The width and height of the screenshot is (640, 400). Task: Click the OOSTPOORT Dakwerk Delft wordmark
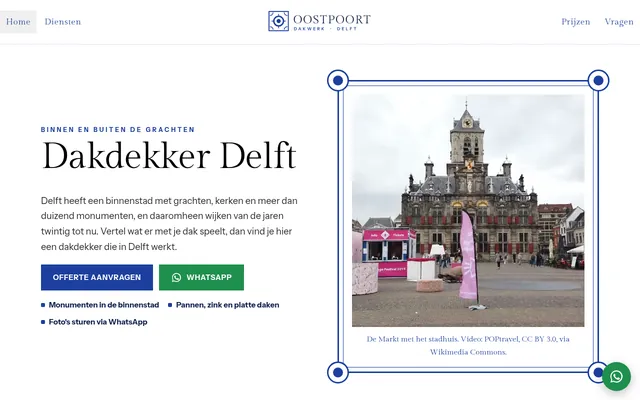(x=332, y=22)
